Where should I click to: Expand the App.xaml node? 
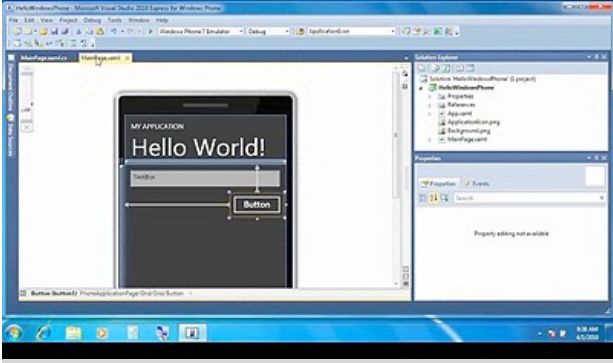point(430,114)
